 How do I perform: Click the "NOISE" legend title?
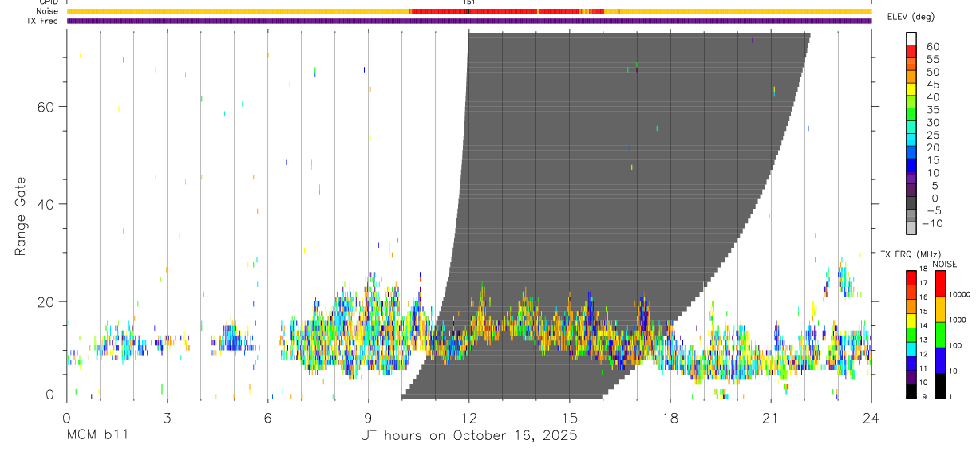click(x=945, y=264)
